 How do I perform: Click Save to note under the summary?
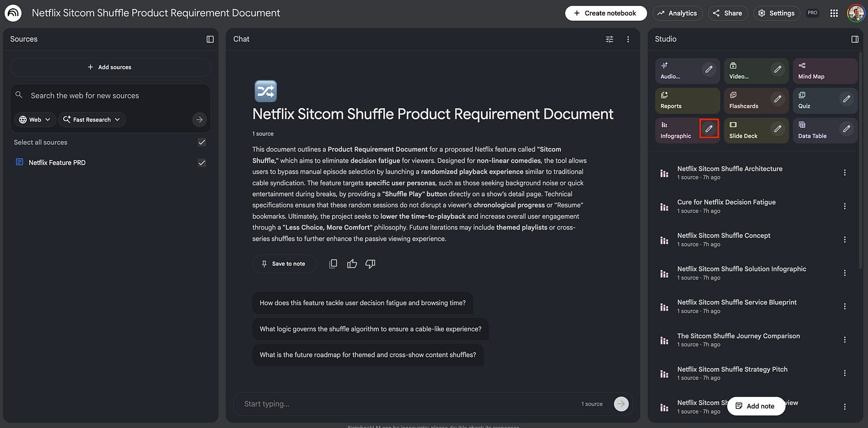tap(284, 263)
